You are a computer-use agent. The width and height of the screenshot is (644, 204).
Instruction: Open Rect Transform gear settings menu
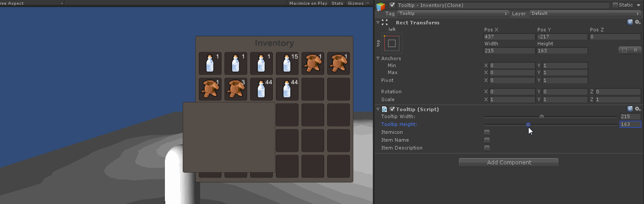[637, 22]
